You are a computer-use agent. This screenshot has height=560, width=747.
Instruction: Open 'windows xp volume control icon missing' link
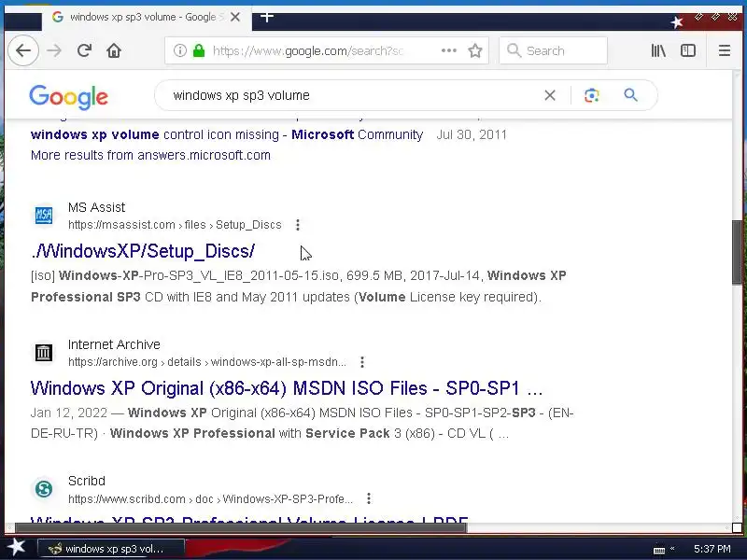227,134
